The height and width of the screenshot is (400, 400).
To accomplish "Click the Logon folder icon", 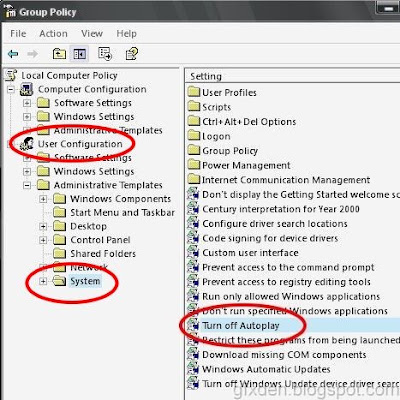I will coord(194,136).
